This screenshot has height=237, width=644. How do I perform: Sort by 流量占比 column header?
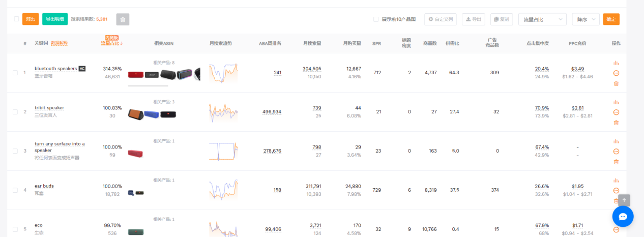[112, 43]
